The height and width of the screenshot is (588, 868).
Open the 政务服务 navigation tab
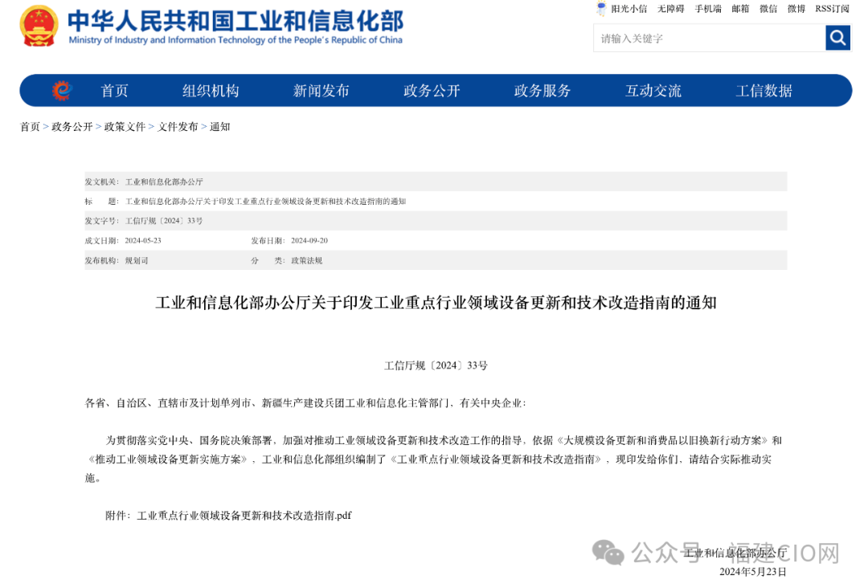pos(542,91)
